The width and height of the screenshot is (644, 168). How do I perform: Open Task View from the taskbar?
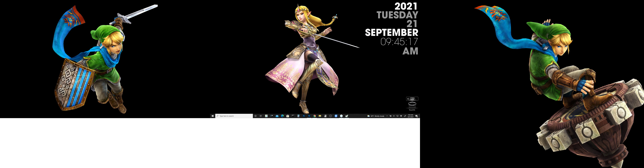point(261,116)
